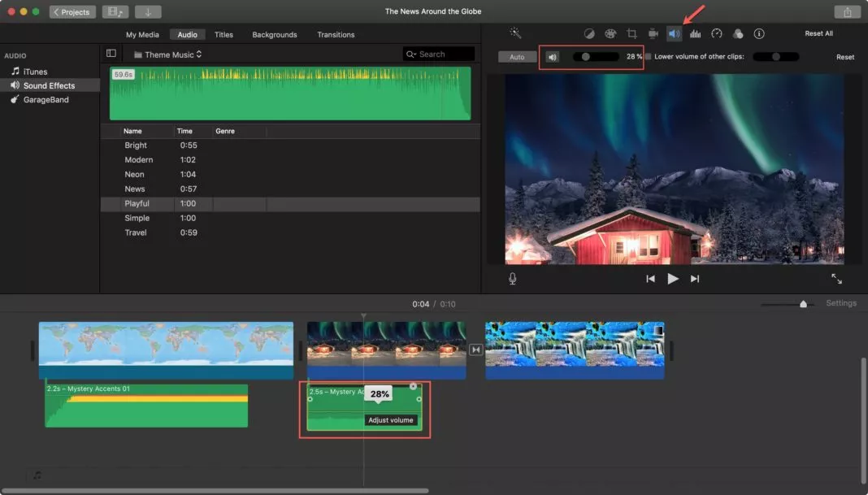Toggle the sidebar visibility button
868x495 pixels.
click(111, 54)
